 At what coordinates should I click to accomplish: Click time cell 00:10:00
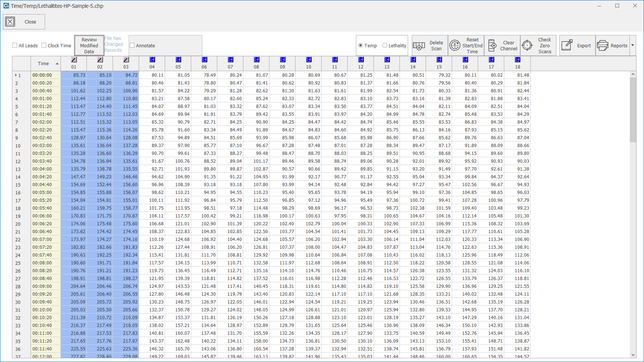[x=46, y=310]
